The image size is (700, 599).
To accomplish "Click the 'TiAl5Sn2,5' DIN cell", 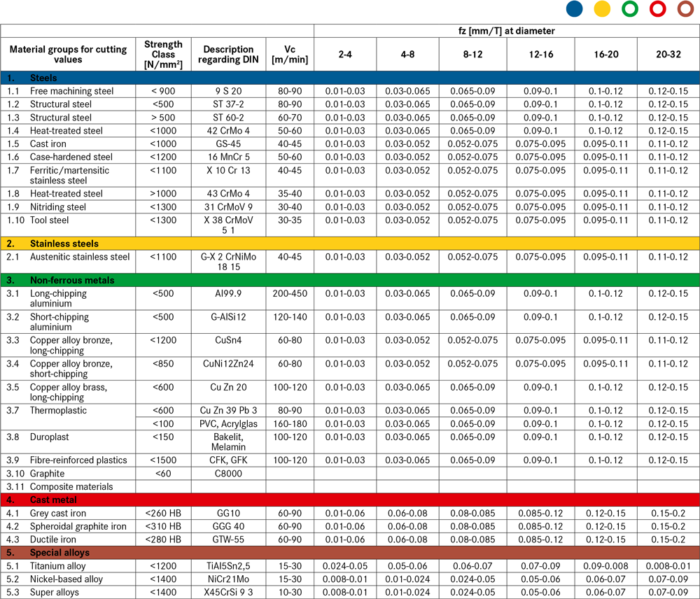I will point(229,566).
